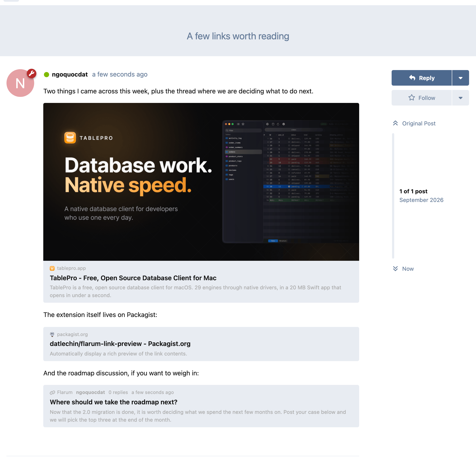Click ngoquocdat in the roadmap preview card
Viewport: 476px width, 461px height.
[x=91, y=392]
